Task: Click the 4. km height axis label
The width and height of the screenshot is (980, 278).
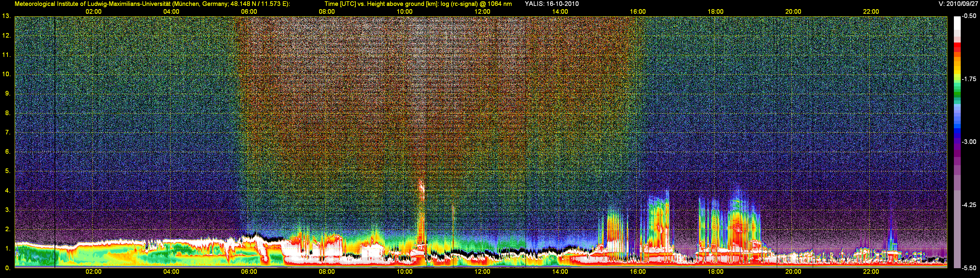Action: tap(8, 190)
